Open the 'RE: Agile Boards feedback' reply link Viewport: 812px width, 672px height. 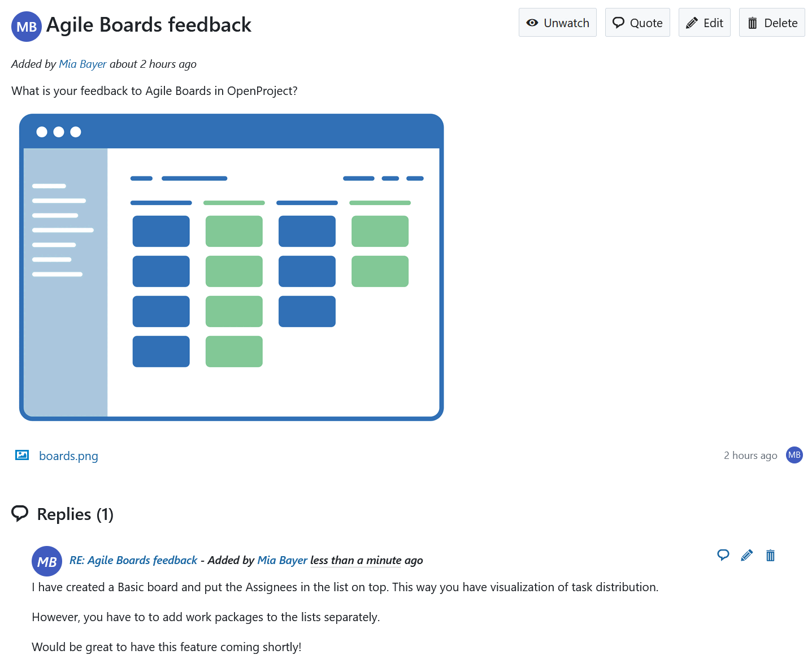point(133,560)
